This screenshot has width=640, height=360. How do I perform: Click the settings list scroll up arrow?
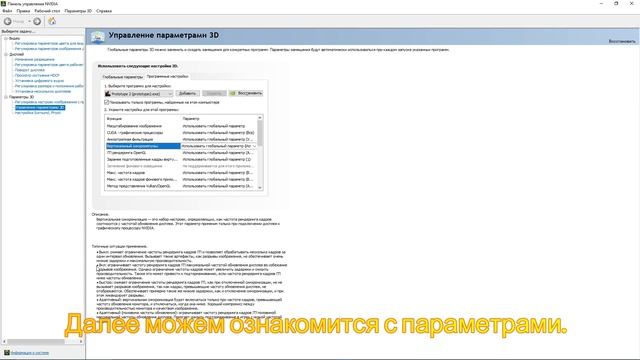(260, 118)
